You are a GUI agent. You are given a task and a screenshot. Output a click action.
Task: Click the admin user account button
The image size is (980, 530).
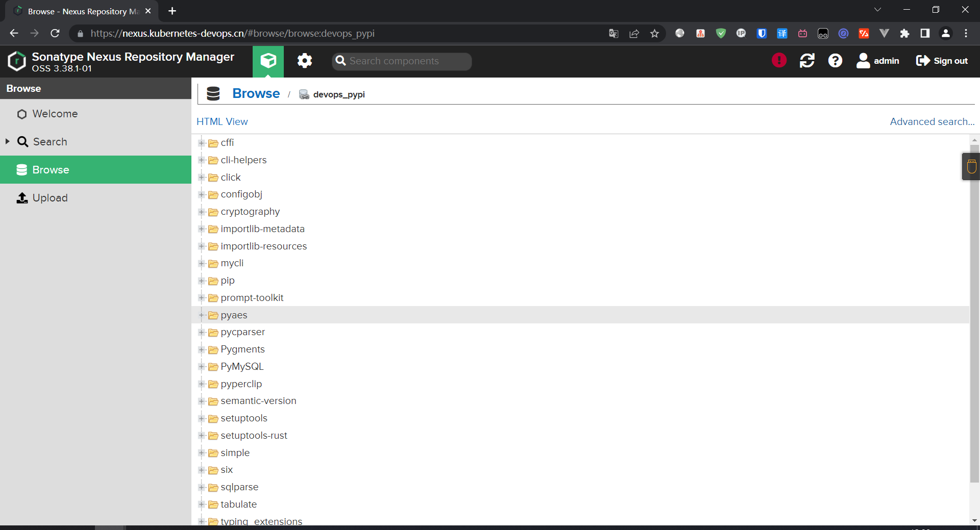click(x=878, y=61)
